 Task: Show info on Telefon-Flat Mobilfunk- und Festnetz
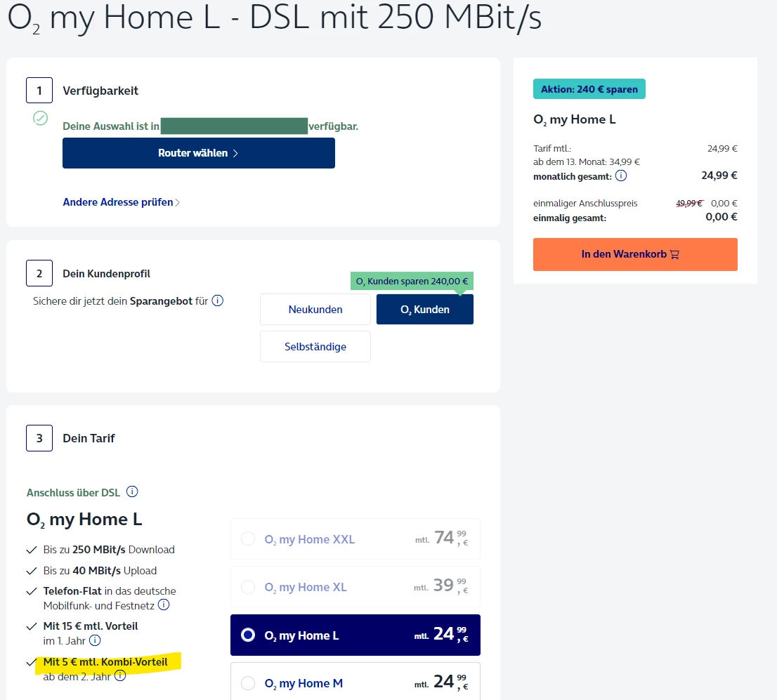[x=164, y=605]
